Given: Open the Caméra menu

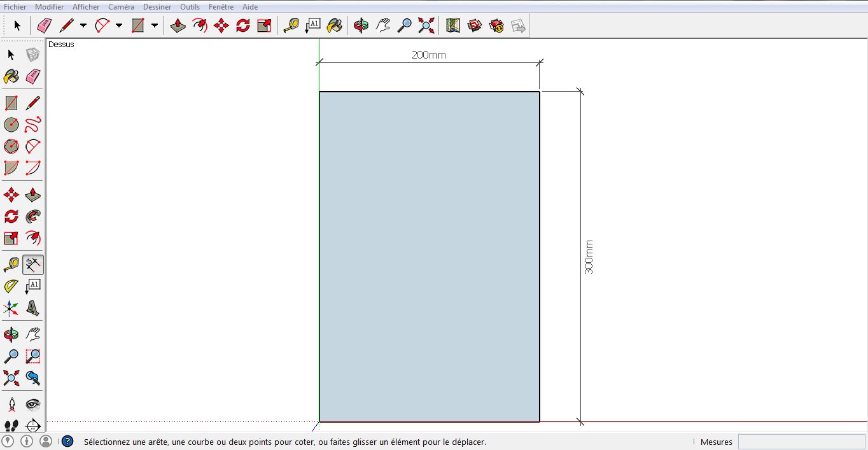Looking at the screenshot, I should coord(121,7).
